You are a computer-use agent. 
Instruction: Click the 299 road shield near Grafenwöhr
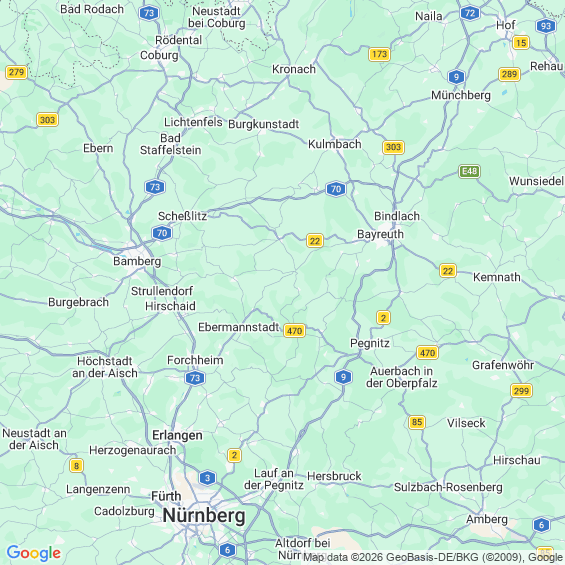[x=521, y=391]
